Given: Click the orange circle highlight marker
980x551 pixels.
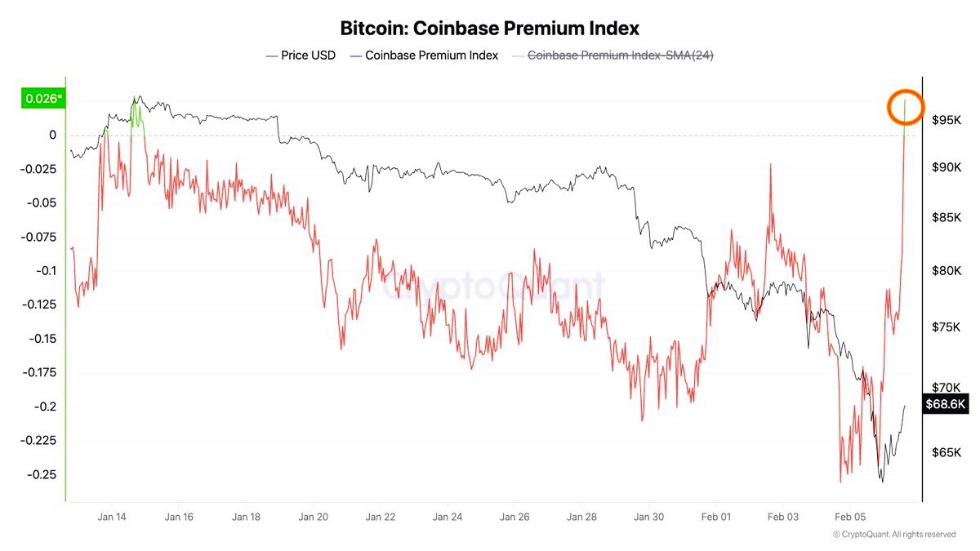Looking at the screenshot, I should click(x=906, y=108).
